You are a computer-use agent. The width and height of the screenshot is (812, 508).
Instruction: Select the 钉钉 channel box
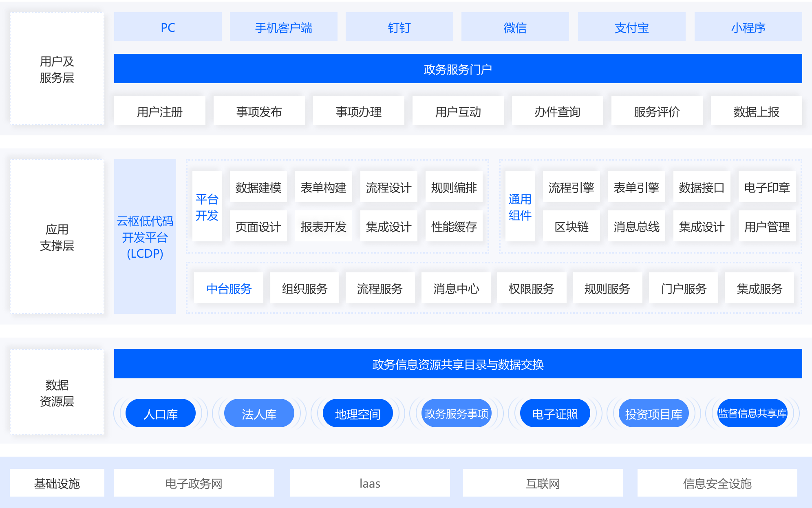coord(399,27)
